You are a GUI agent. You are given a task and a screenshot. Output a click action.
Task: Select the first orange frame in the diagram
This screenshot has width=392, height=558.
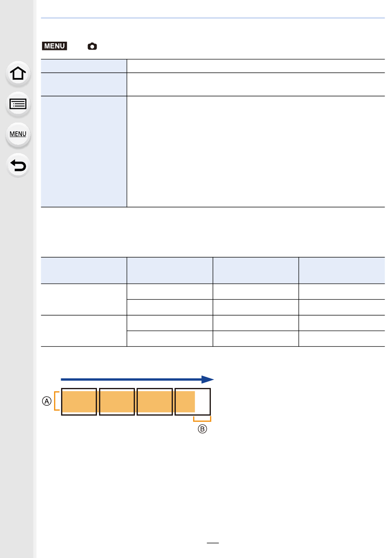click(79, 402)
